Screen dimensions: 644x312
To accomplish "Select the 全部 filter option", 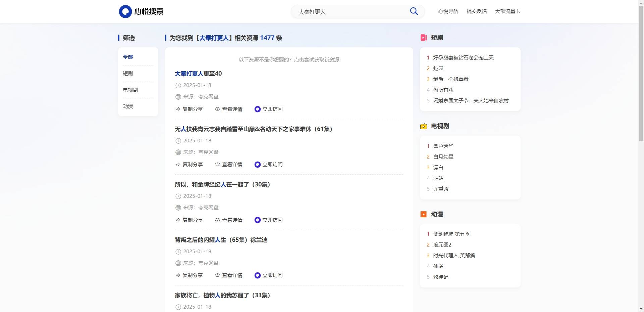I will coord(128,57).
